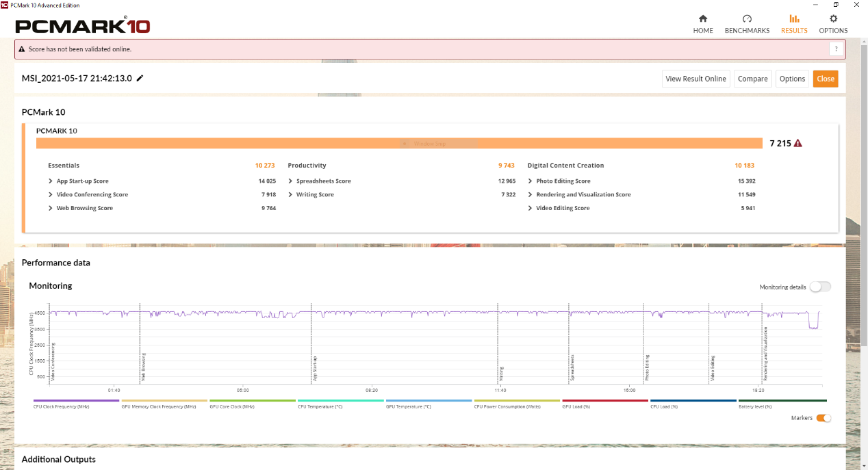Click the Performance data heading

56,263
